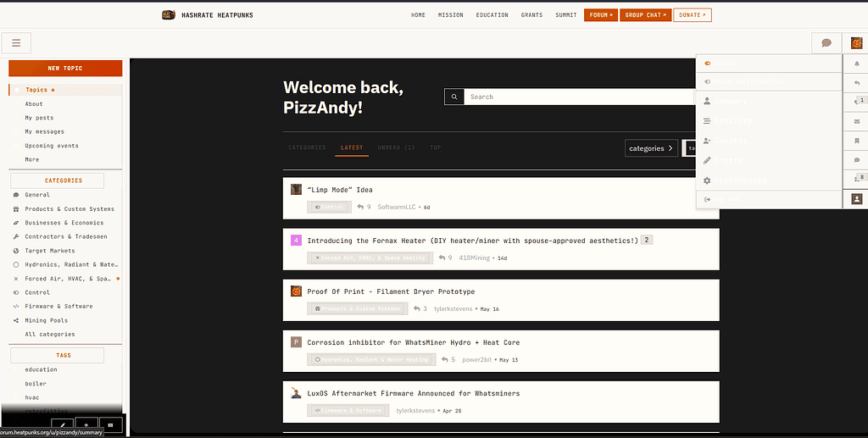Toggle the hamburger sidebar menu button
The width and height of the screenshot is (868, 438).
(x=16, y=43)
